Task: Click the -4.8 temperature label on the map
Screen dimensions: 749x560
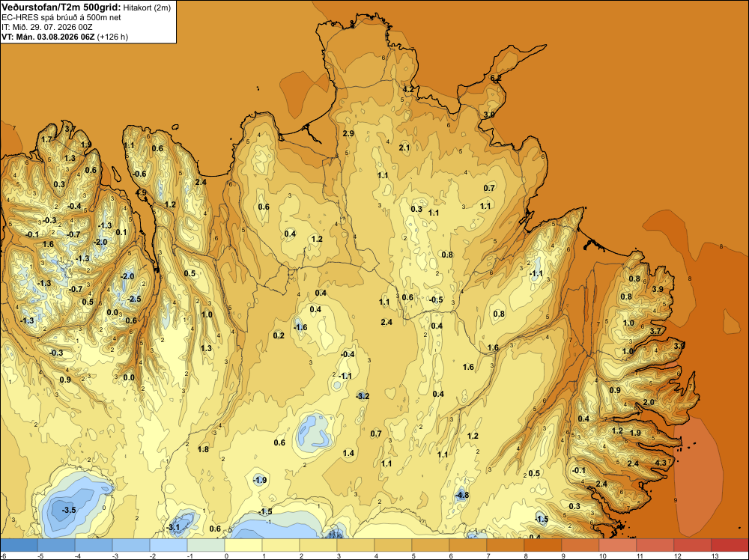Action: pyautogui.click(x=462, y=495)
